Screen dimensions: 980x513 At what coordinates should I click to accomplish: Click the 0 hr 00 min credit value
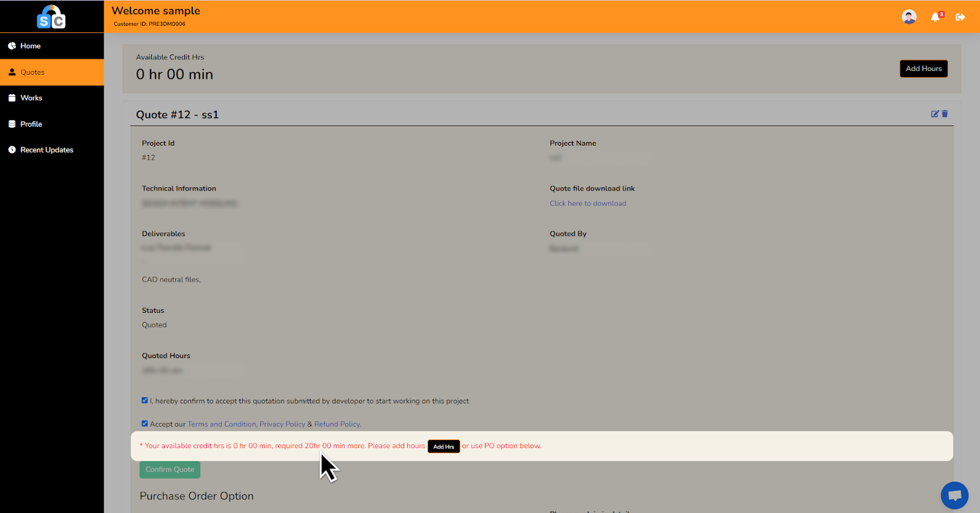(x=175, y=74)
